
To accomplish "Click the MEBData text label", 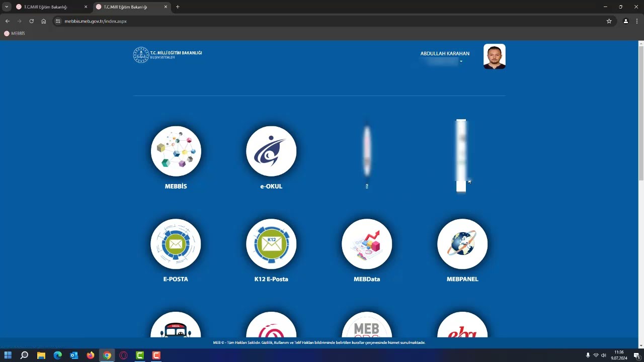I will (x=367, y=279).
